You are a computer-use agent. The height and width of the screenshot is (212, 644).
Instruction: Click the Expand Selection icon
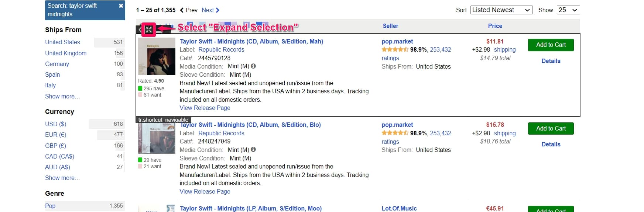coord(148,30)
